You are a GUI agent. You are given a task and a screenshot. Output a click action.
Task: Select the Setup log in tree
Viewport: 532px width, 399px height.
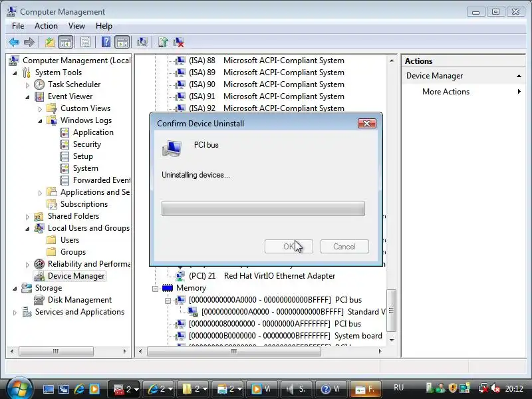tap(82, 156)
